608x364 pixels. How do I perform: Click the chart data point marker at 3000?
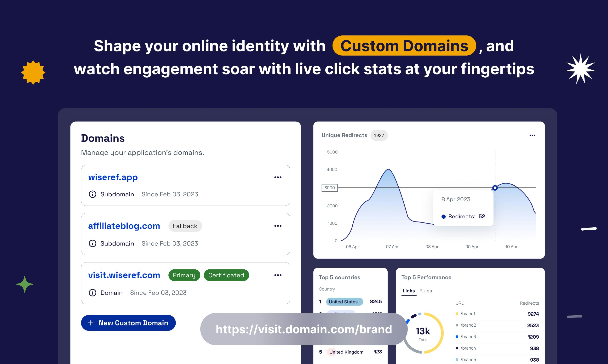495,188
